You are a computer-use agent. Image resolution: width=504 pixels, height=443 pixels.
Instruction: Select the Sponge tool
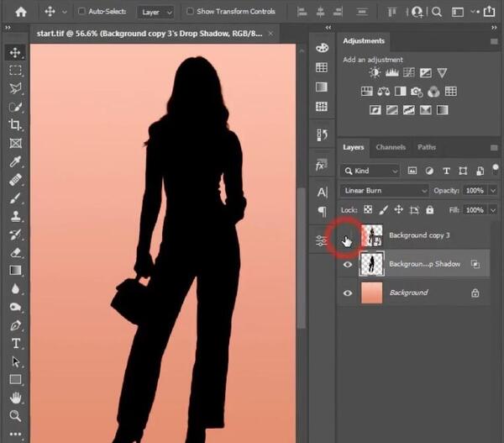[15, 307]
